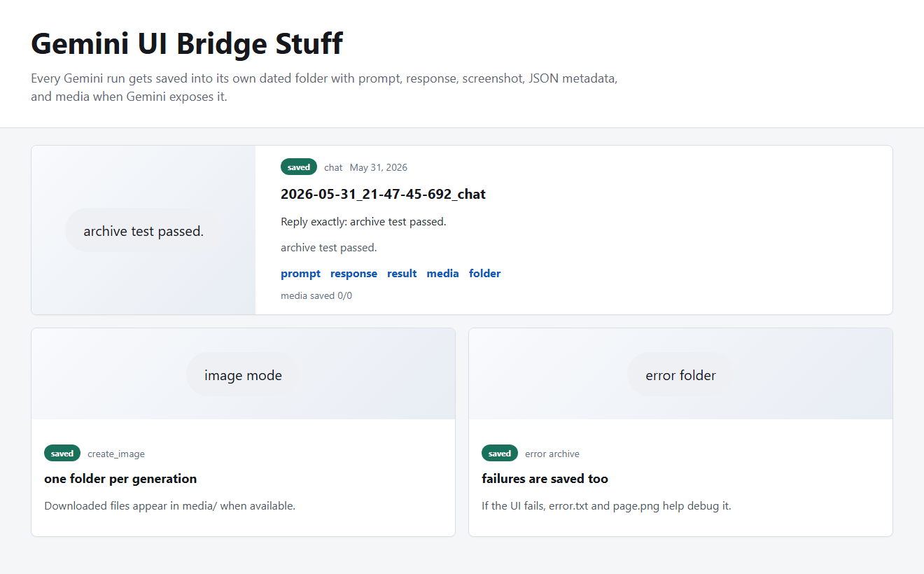Click the 'error folder' preview thumbnail
The image size is (924, 574).
pos(680,374)
